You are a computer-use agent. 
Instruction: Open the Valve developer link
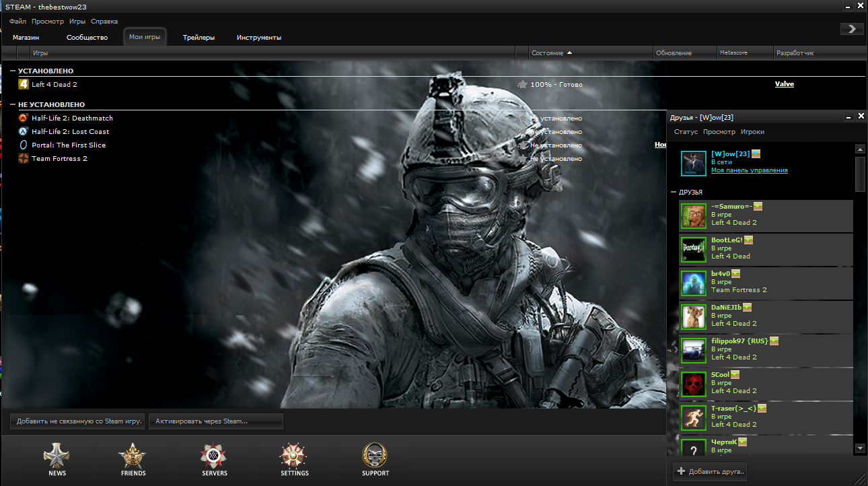pos(785,84)
